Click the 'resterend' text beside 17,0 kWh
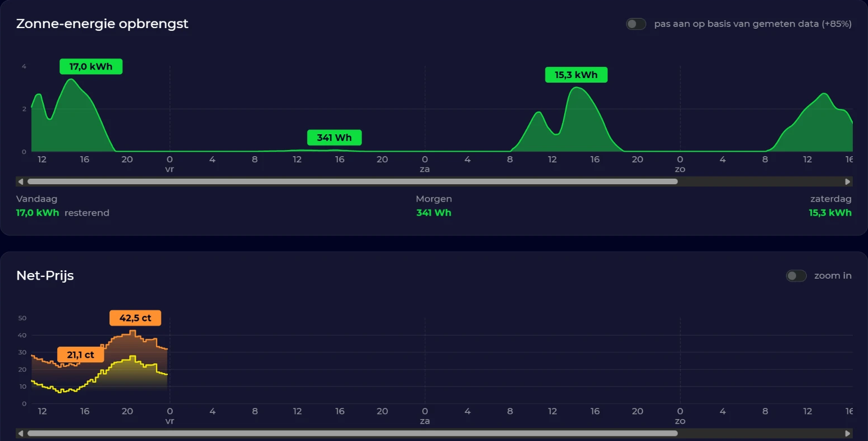The image size is (868, 441). point(87,213)
